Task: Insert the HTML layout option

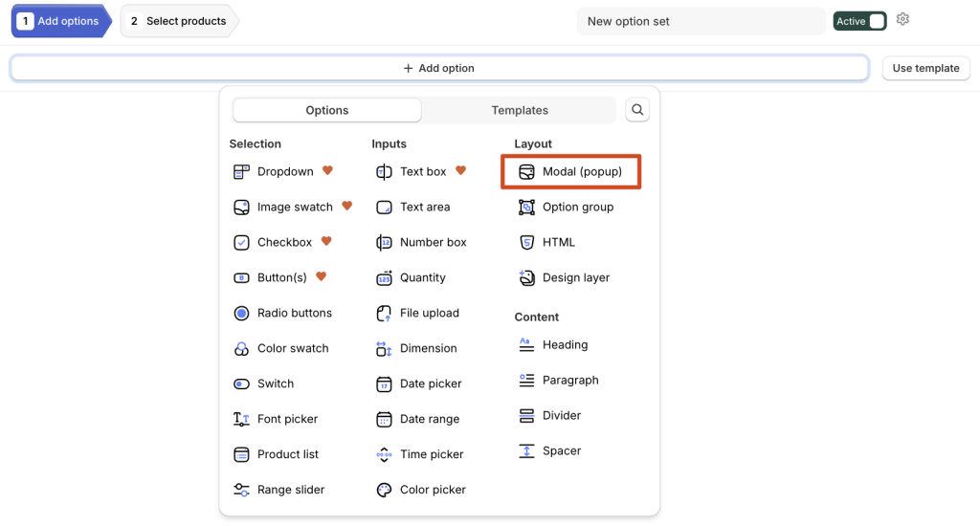Action: tap(546, 242)
